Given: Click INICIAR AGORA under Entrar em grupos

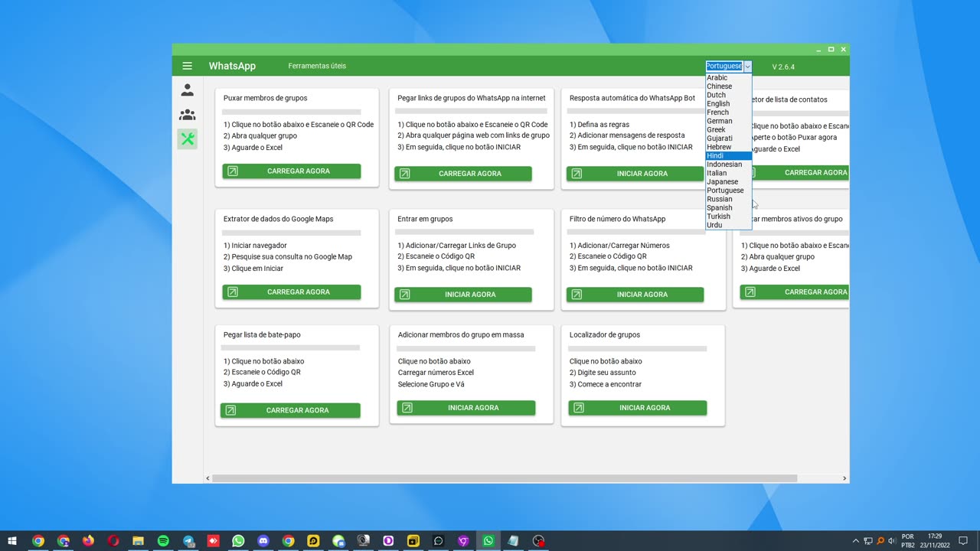Looking at the screenshot, I should click(463, 295).
